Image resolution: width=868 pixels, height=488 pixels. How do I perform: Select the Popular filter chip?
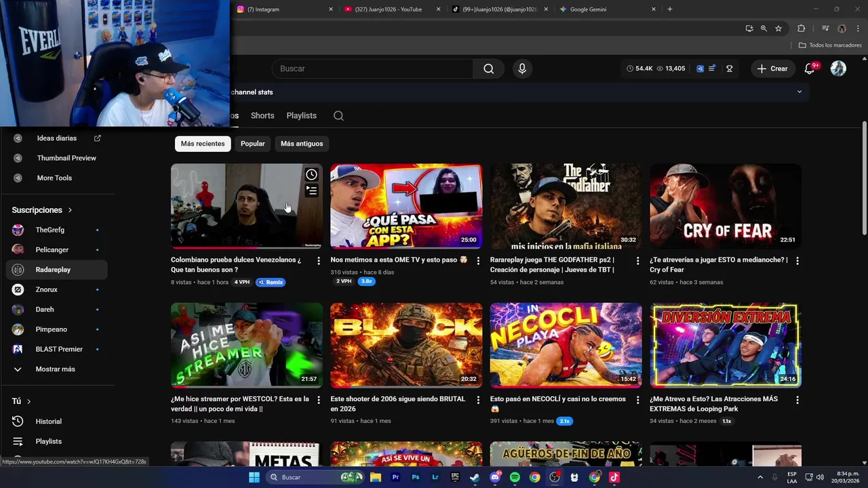pyautogui.click(x=253, y=144)
